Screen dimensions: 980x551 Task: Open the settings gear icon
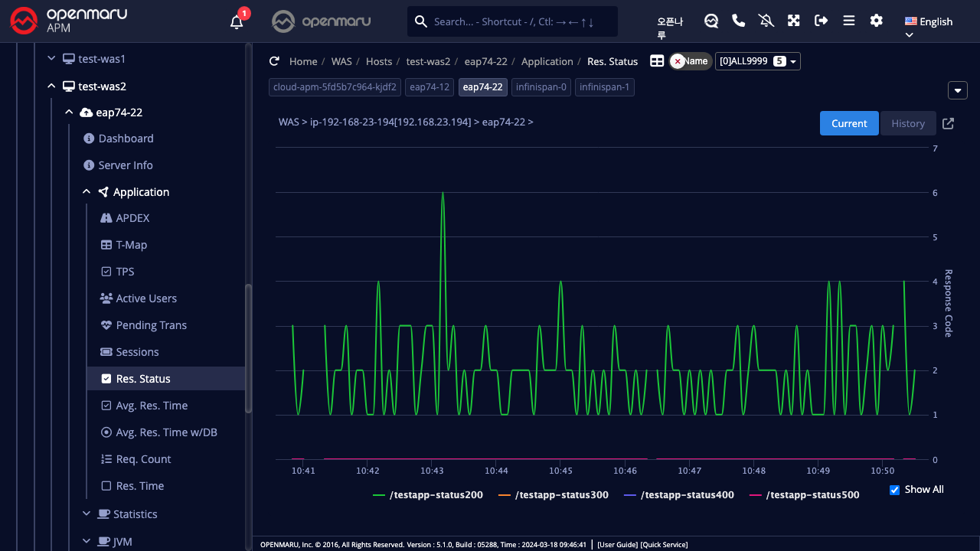click(x=877, y=21)
